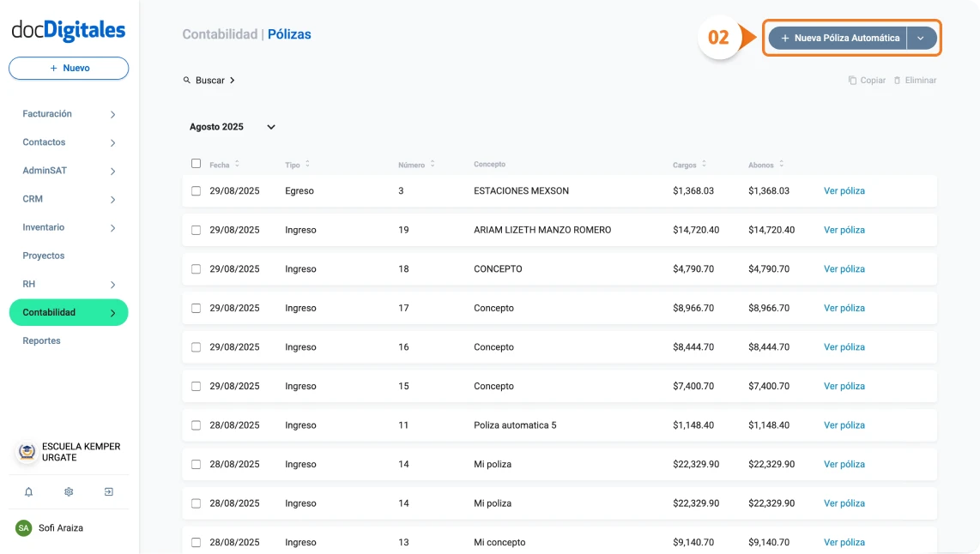Expand the Facturación sidebar menu

(x=46, y=113)
